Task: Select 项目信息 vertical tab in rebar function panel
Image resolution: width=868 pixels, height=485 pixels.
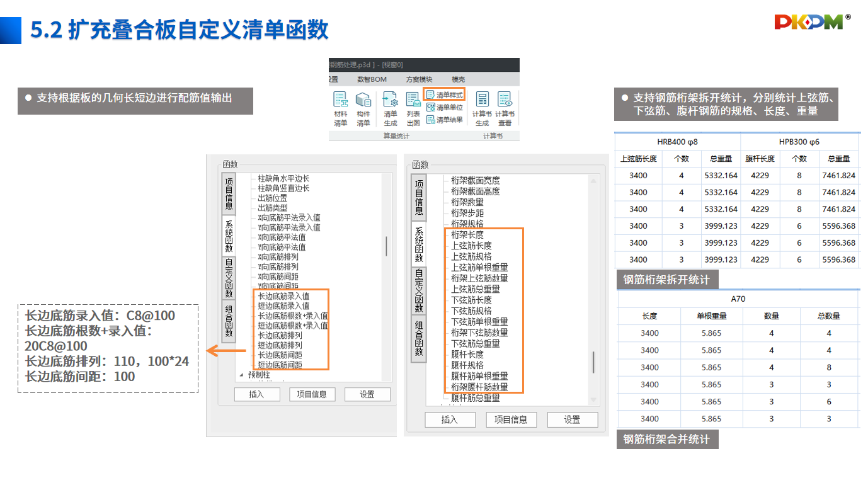Action: 229,194
